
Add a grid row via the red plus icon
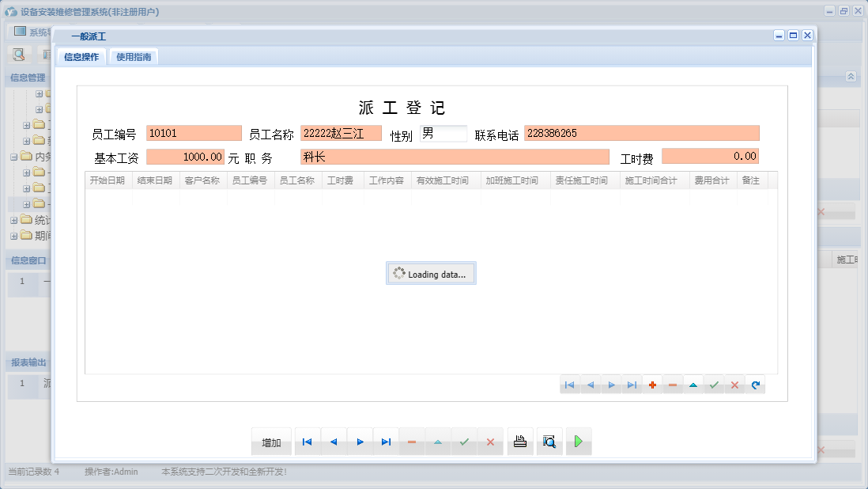click(651, 384)
